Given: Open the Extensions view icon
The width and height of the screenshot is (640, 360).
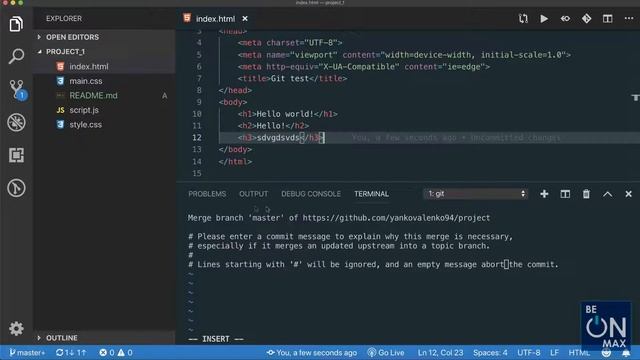Looking at the screenshot, I should (16, 155).
